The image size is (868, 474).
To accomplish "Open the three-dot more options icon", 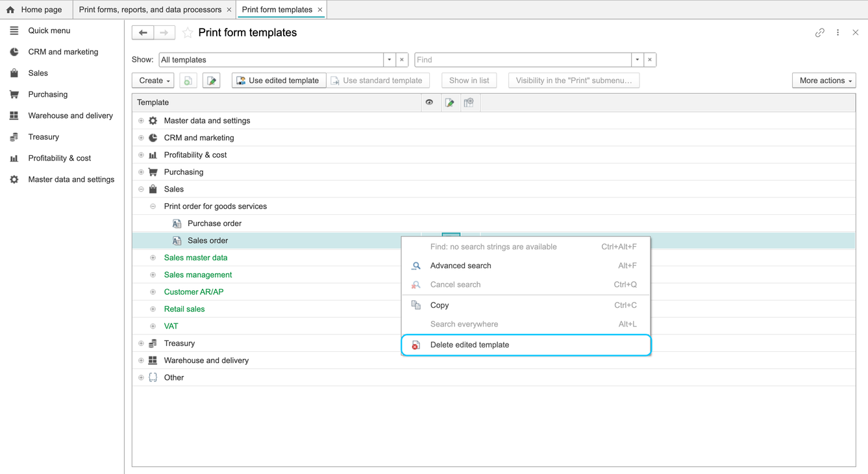I will click(x=838, y=32).
